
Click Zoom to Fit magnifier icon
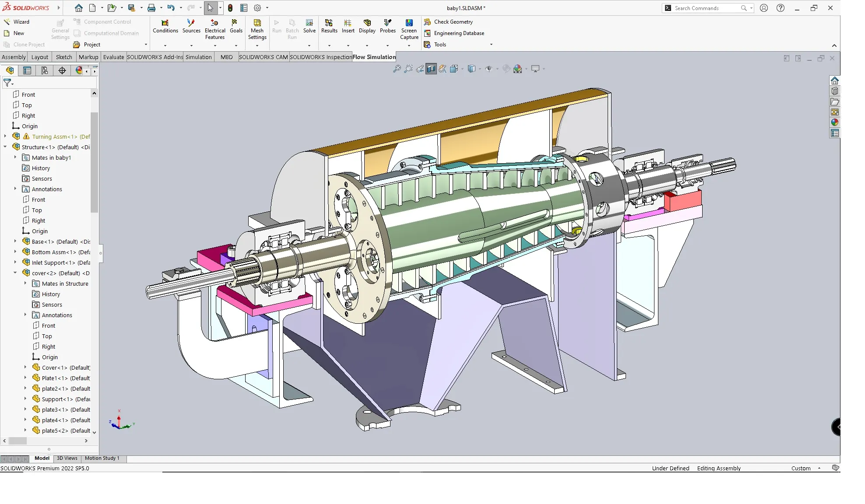point(397,69)
